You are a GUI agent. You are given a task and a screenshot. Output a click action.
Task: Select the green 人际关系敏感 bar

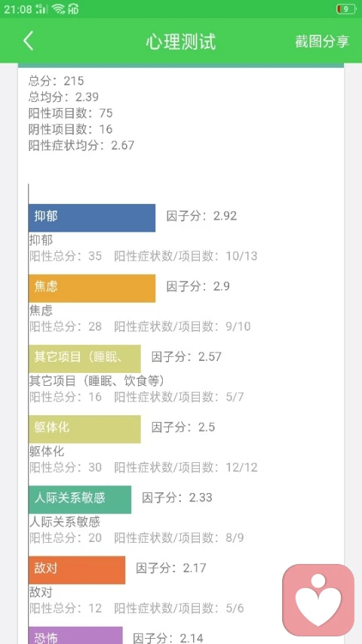click(x=80, y=500)
